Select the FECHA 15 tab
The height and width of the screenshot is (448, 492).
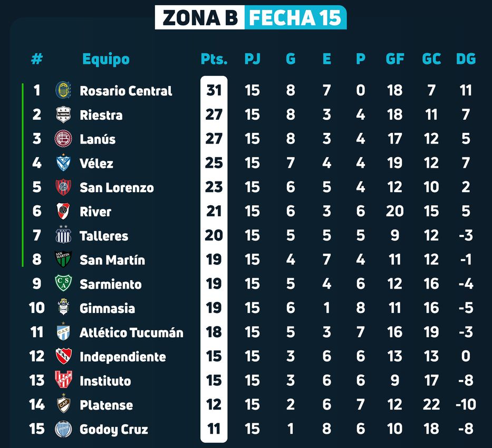click(295, 17)
